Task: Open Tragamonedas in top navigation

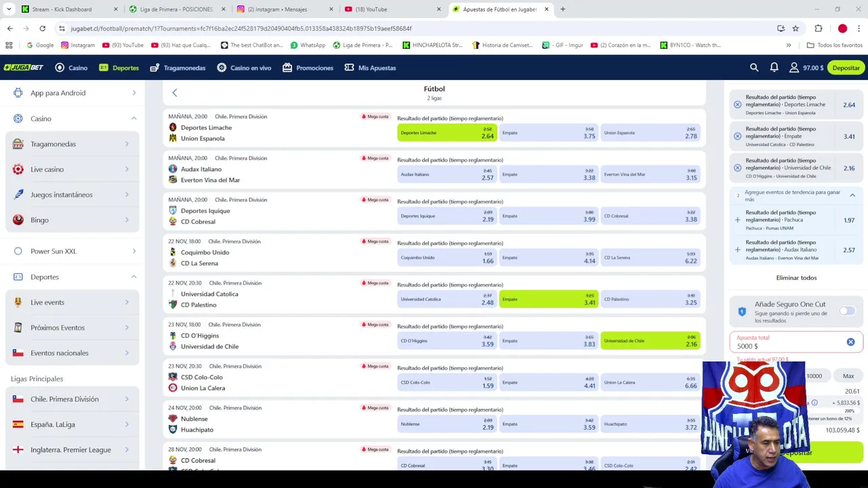Action: [x=178, y=68]
